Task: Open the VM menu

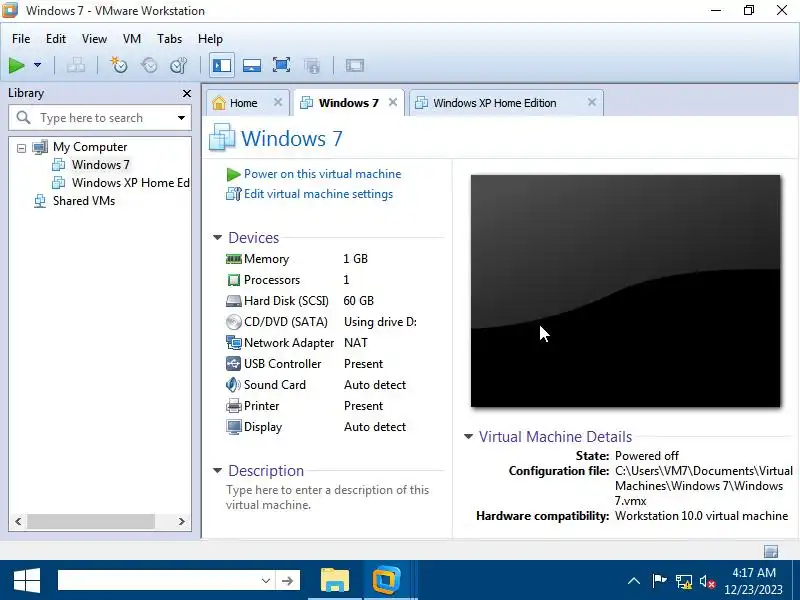Action: click(132, 39)
